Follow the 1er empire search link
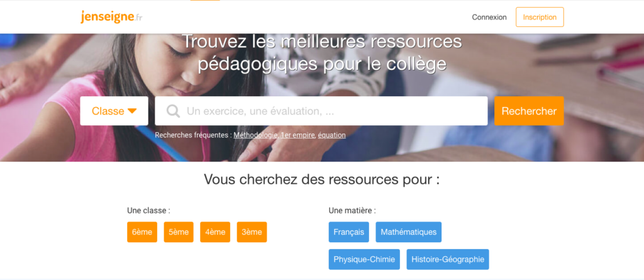This screenshot has width=644, height=280. point(297,135)
